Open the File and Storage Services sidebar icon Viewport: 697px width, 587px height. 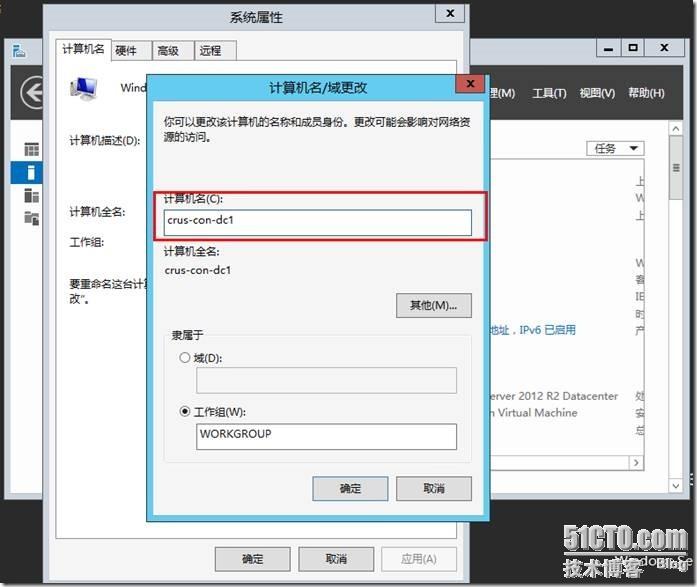[31, 218]
